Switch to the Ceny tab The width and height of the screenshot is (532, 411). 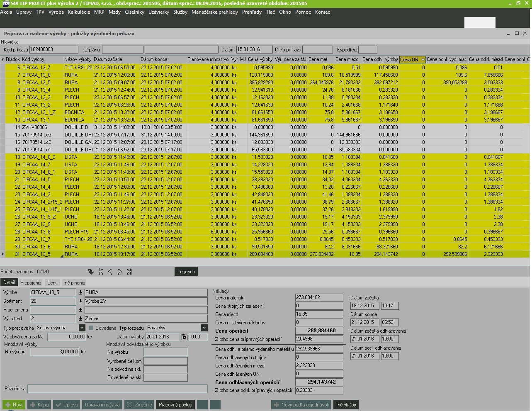pyautogui.click(x=52, y=282)
